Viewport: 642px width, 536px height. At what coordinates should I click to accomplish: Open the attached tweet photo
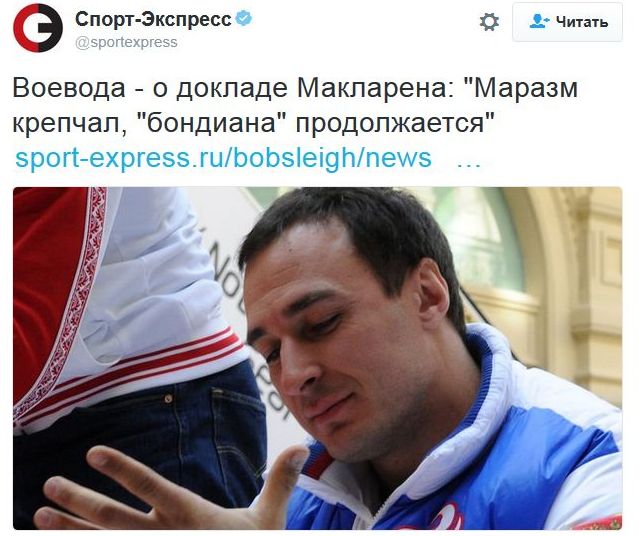pos(318,358)
